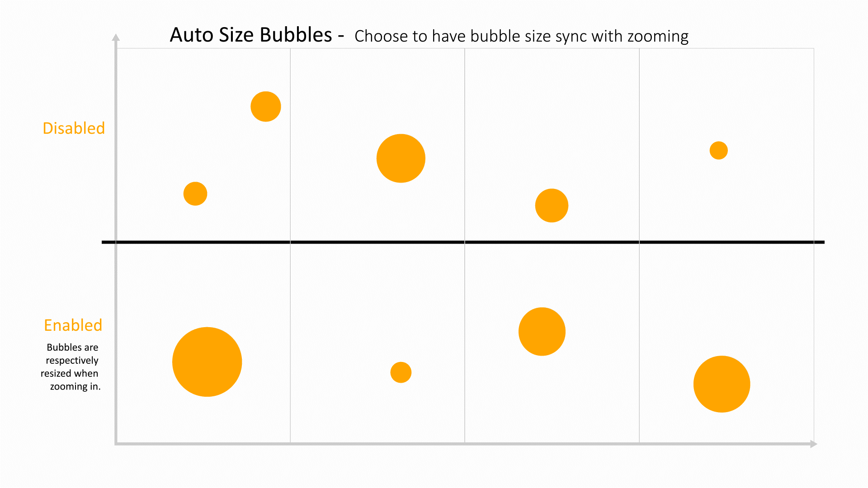Click the Auto Size Bubbles title
Image resolution: width=868 pixels, height=488 pixels.
[251, 35]
